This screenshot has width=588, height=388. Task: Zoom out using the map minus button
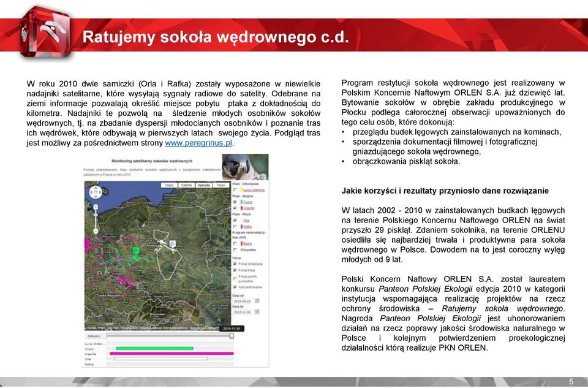point(96,231)
